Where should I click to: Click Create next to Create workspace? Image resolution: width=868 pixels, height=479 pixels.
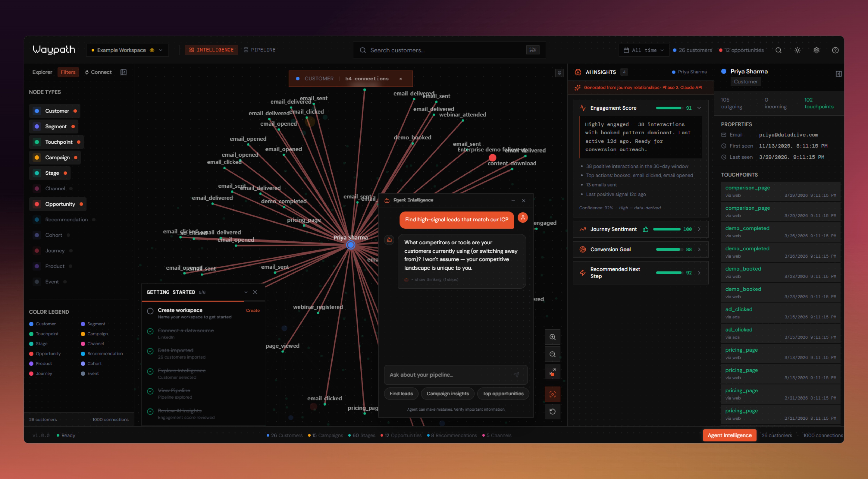252,310
